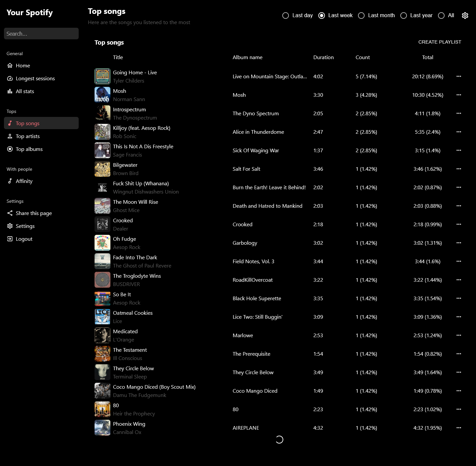This screenshot has width=476, height=466.
Task: Select the Last month radio button
Action: [361, 16]
